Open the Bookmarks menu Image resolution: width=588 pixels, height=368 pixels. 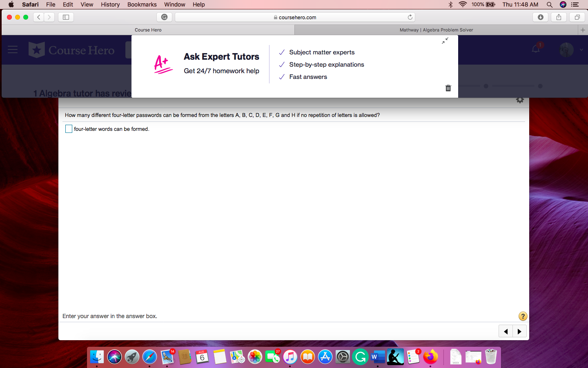(142, 4)
